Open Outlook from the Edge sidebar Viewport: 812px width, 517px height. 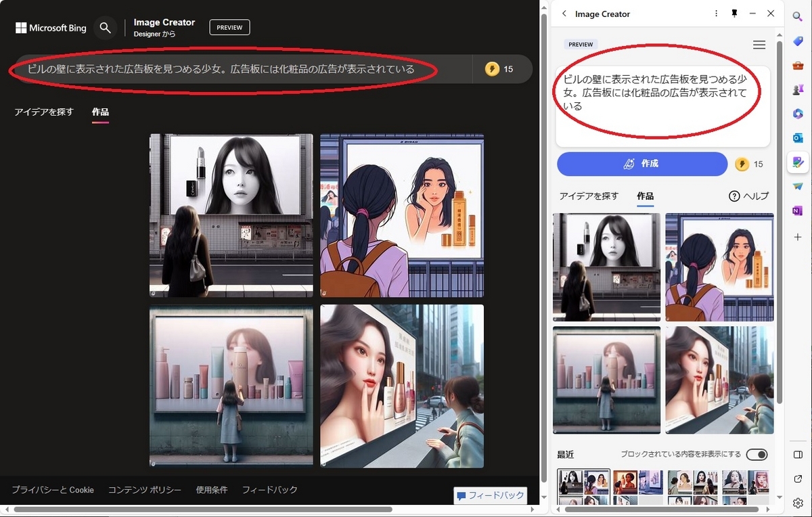[797, 137]
